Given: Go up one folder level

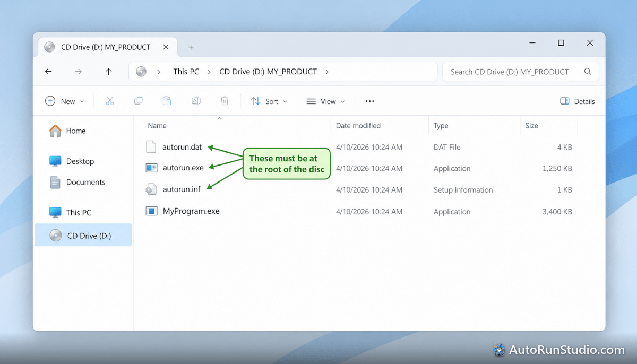Looking at the screenshot, I should click(x=108, y=72).
